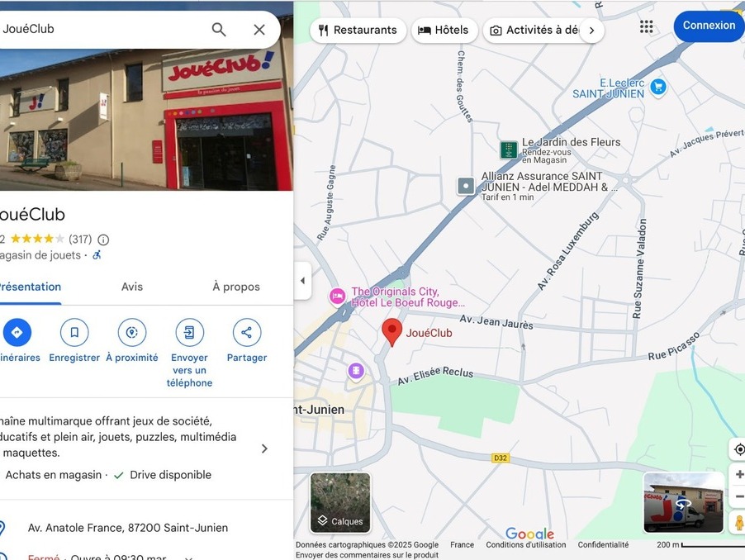Switch to the Avis tab
The image size is (745, 560).
(x=132, y=287)
